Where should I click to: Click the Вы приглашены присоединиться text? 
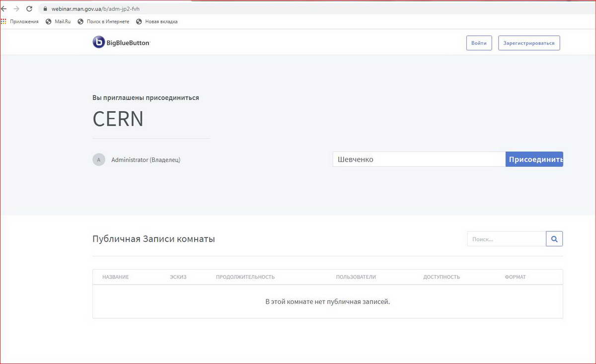146,98
